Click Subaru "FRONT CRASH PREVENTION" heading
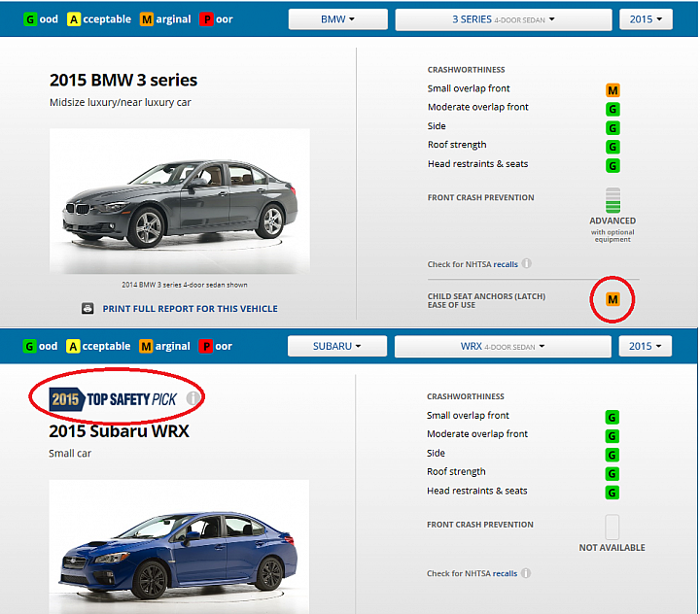 (480, 525)
